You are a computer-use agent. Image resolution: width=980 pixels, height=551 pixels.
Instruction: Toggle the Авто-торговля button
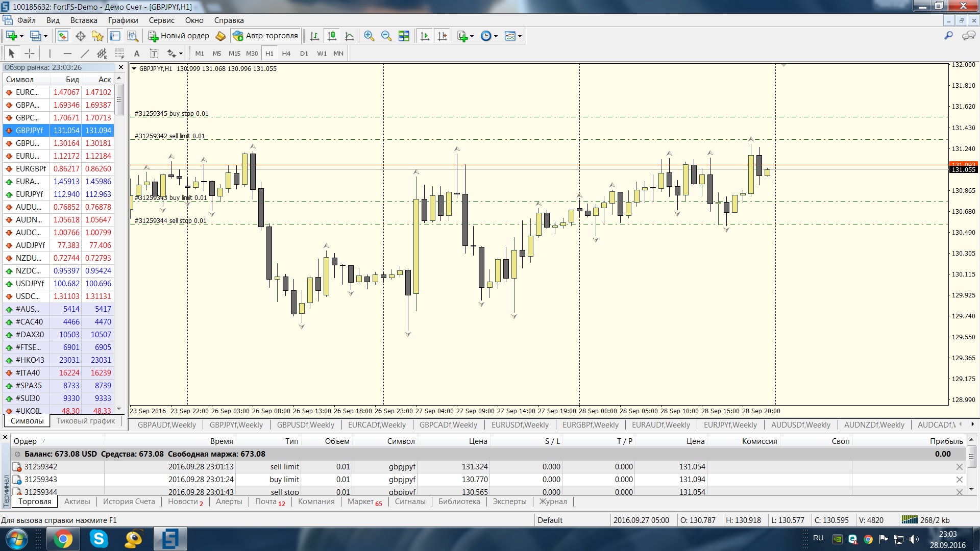tap(265, 36)
